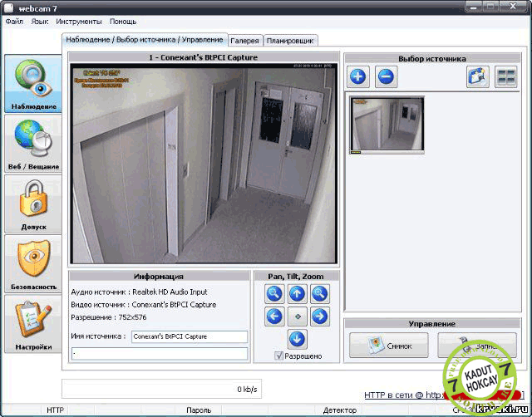The image size is (532, 417).
Task: Select the camera thumbnail in Выбор источника
Action: (387, 125)
